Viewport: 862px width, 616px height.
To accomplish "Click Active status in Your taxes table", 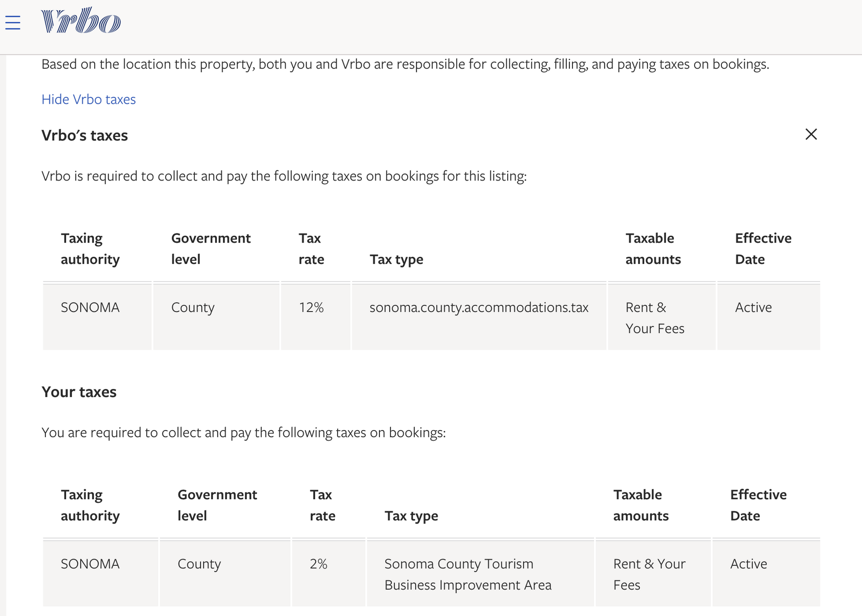I will [748, 564].
